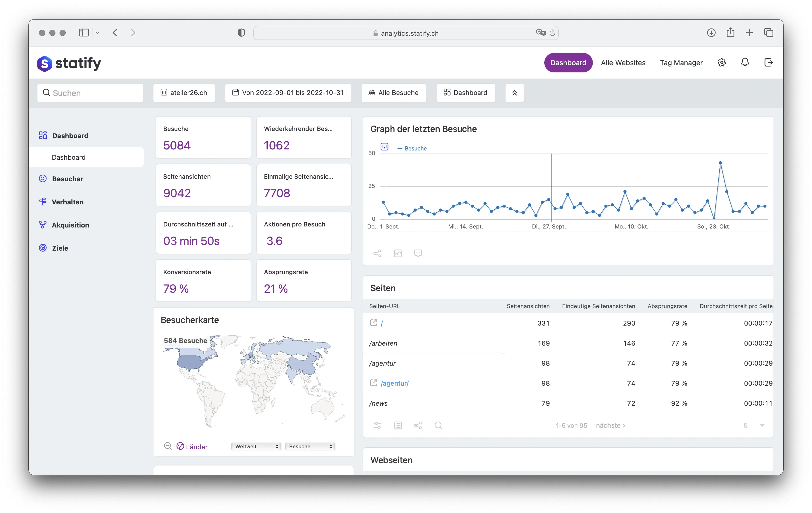The image size is (812, 513).
Task: Click the United States on visitor map
Action: coord(190,363)
